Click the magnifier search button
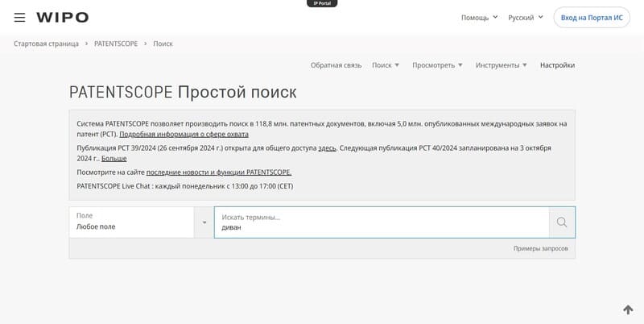 tap(562, 222)
